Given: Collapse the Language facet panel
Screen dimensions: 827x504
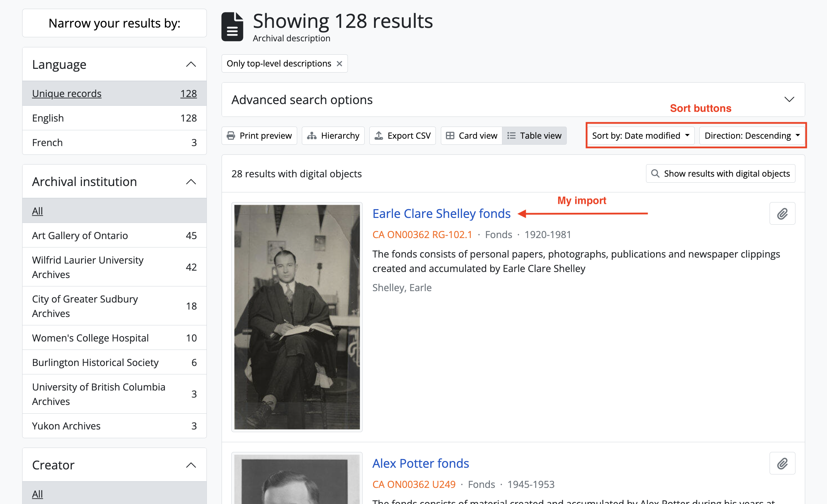Looking at the screenshot, I should click(191, 64).
